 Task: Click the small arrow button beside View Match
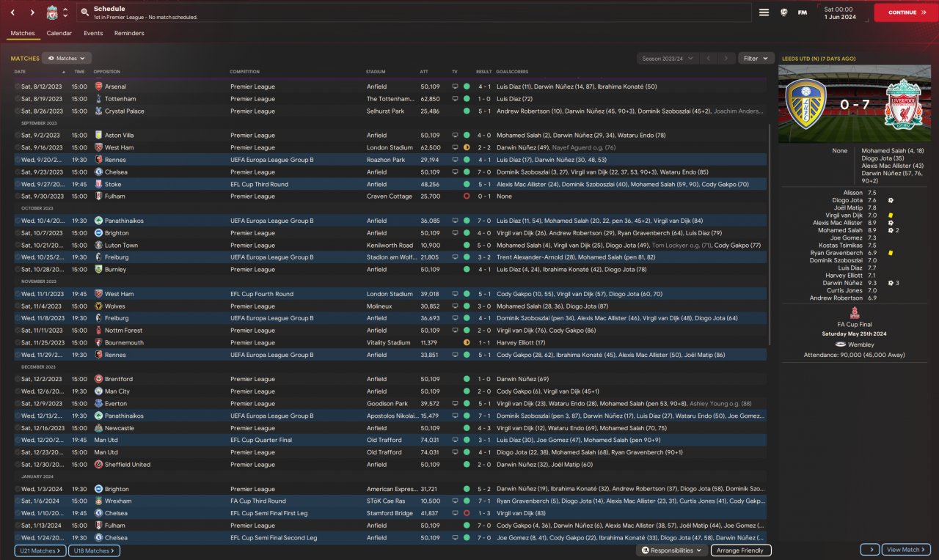pos(870,550)
